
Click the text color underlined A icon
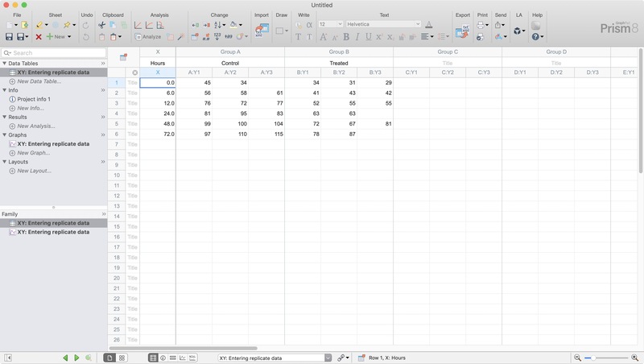429,25
